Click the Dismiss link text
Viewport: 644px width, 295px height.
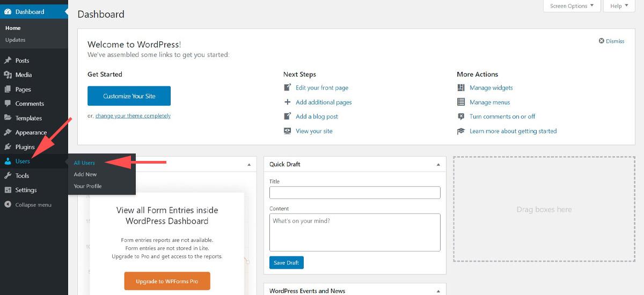[x=615, y=41]
